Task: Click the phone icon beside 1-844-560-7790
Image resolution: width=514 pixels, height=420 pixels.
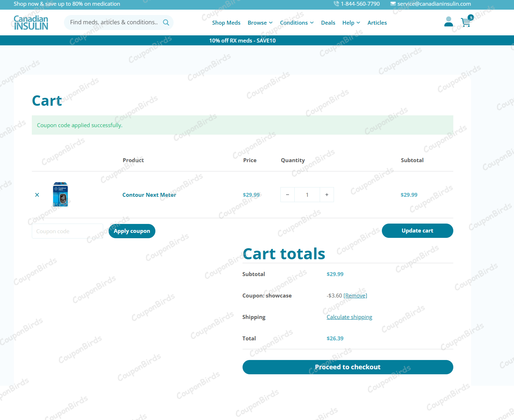Action: tap(336, 4)
